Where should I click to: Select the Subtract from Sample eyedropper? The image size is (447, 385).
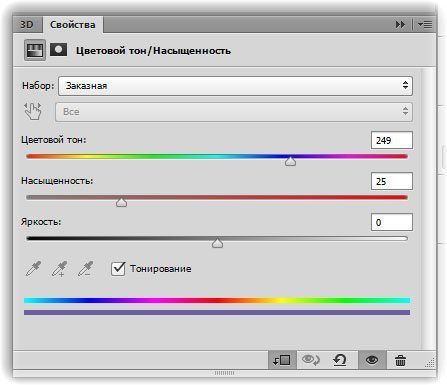(85, 269)
